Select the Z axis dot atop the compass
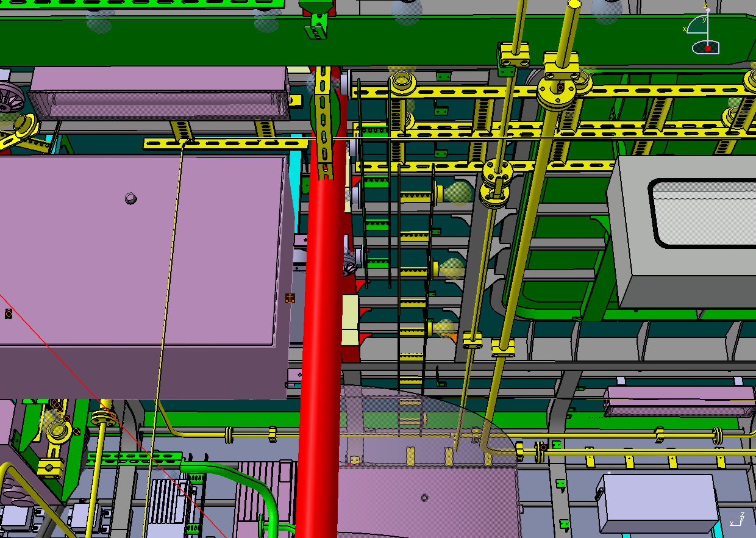Image resolution: width=756 pixels, height=538 pixels. (707, 10)
